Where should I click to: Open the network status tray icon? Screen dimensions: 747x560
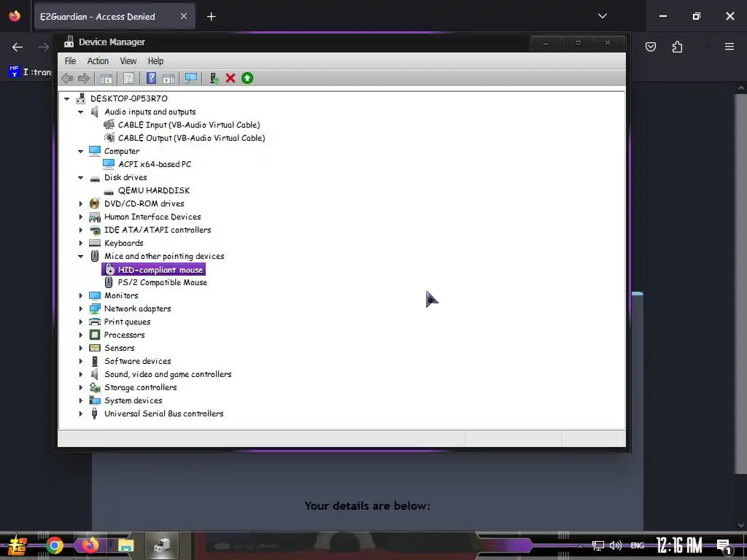pyautogui.click(x=598, y=545)
